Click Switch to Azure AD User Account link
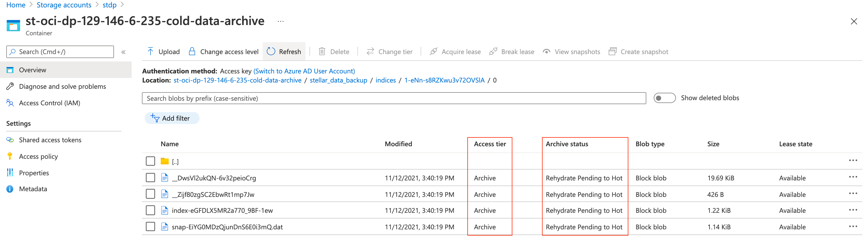Image resolution: width=868 pixels, height=239 pixels. click(304, 71)
